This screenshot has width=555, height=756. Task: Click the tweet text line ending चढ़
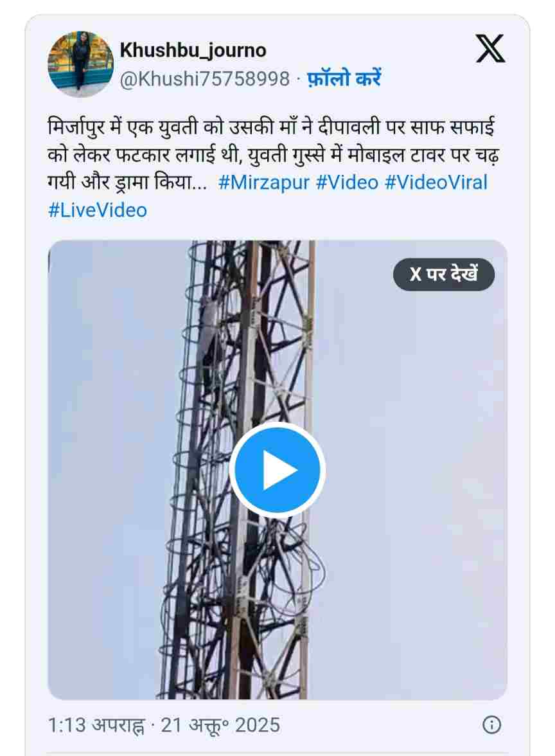pyautogui.click(x=274, y=156)
